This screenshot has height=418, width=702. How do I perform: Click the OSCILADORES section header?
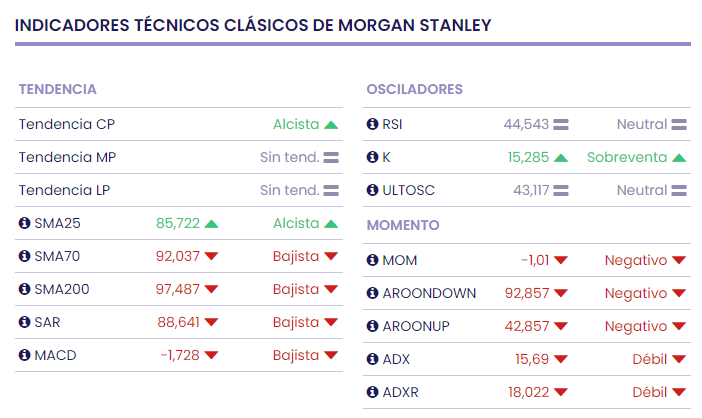coord(414,90)
